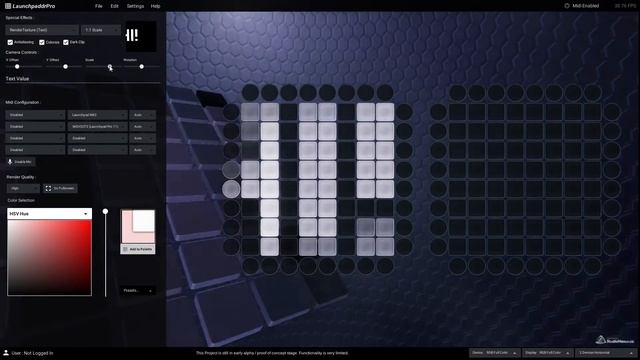
Task: Open the Edit menu
Action: (x=114, y=6)
